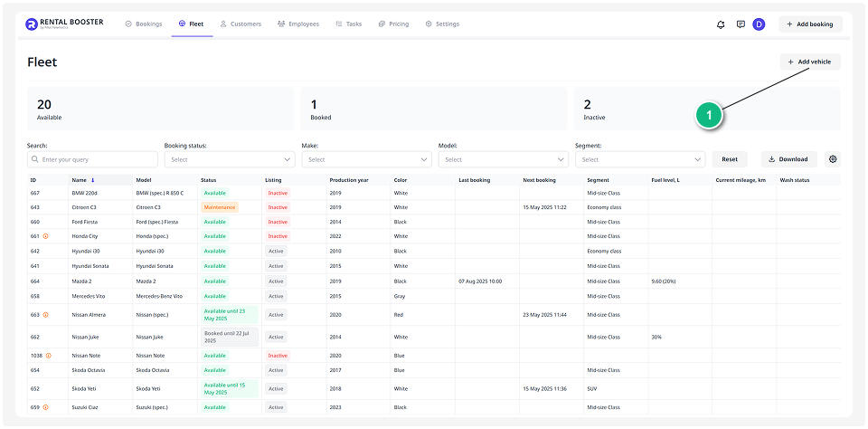This screenshot has height=429, width=868.
Task: Open the Customers tab
Action: pos(241,24)
